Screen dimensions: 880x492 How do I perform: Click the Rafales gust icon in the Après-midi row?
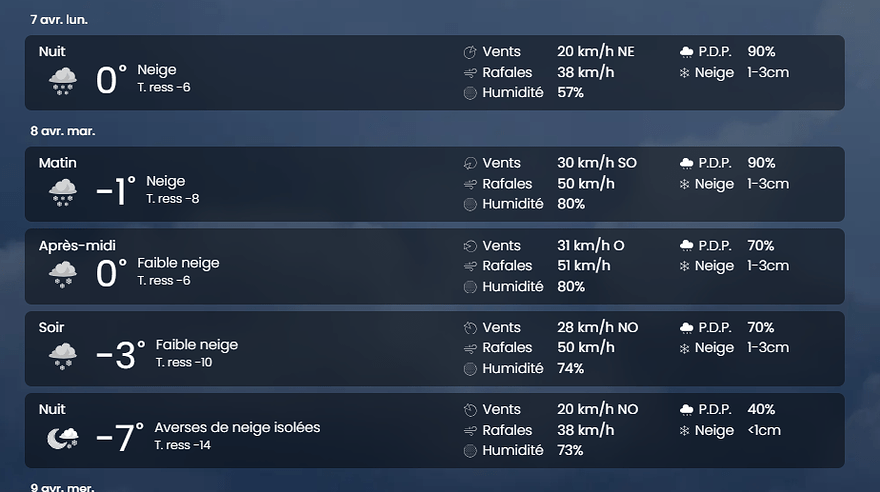[470, 266]
